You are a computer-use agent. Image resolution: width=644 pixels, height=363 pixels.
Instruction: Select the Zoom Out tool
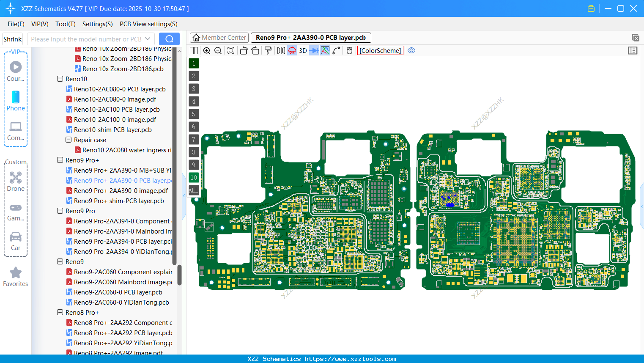[x=217, y=50]
